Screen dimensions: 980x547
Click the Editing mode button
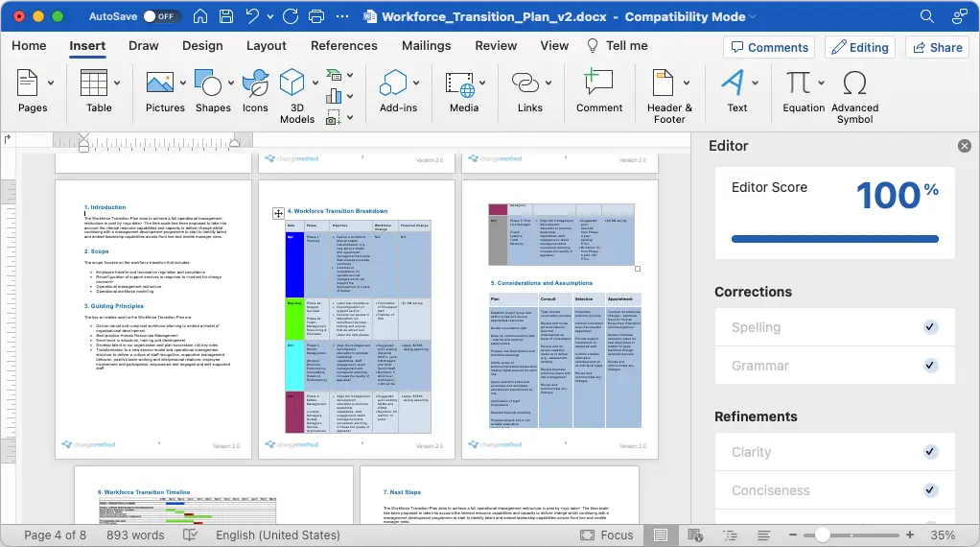[x=860, y=48]
